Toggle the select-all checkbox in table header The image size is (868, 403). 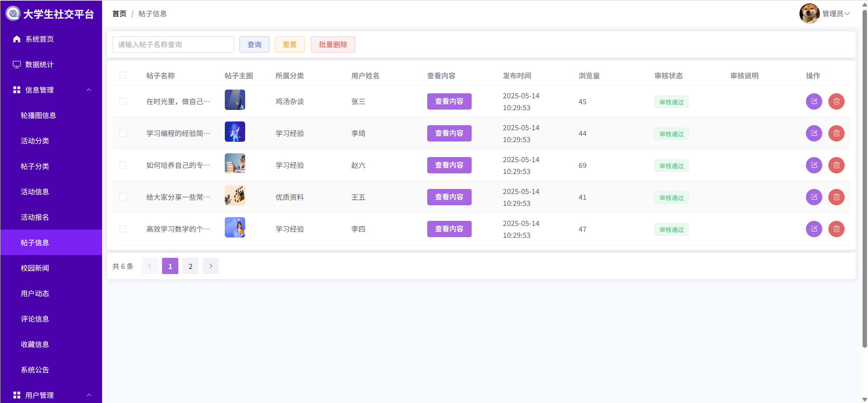coord(123,75)
